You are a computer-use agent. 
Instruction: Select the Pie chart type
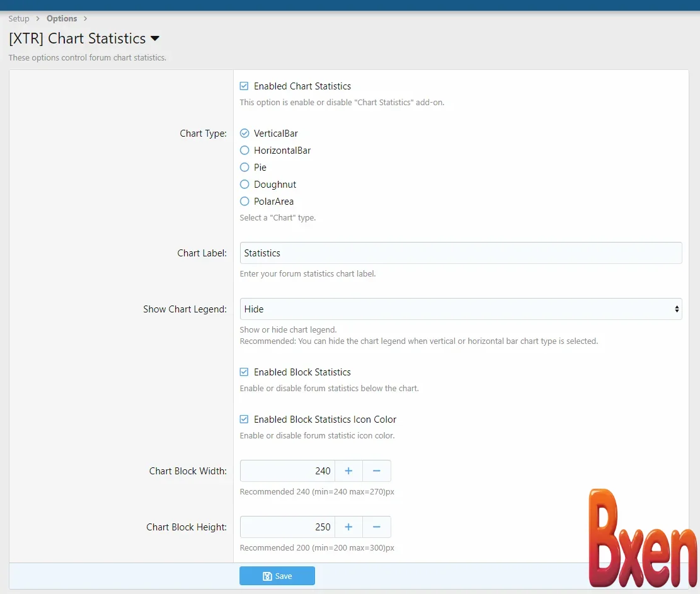pos(244,168)
